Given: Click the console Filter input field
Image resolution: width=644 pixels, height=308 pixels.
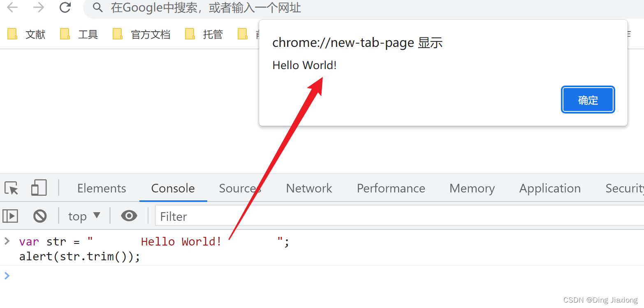Looking at the screenshot, I should (x=399, y=216).
